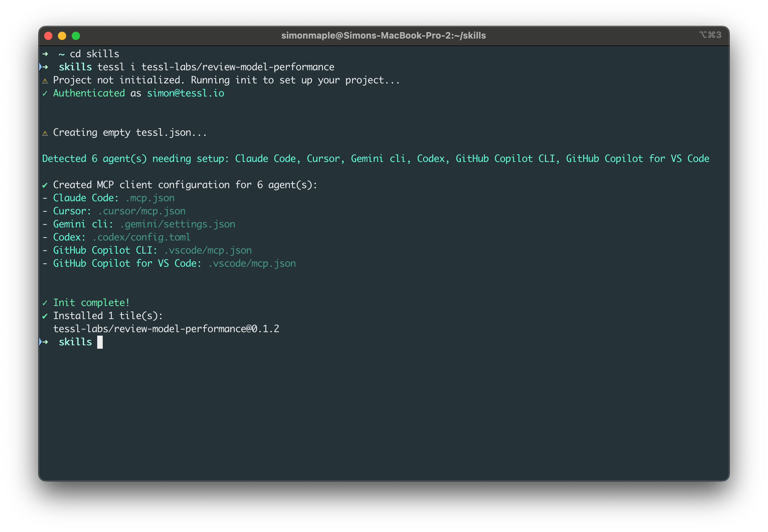Click the checkmark beside 'Installed 1 tile(s)'
This screenshot has width=768, height=532.
click(45, 316)
